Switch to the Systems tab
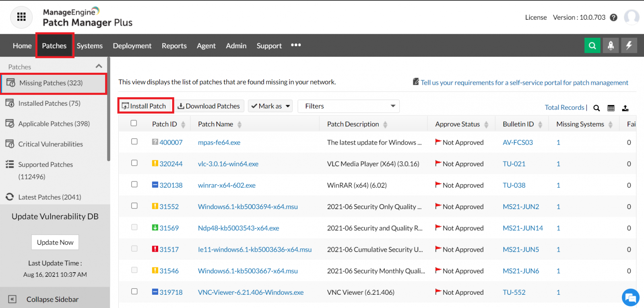This screenshot has width=644, height=308. (90, 46)
